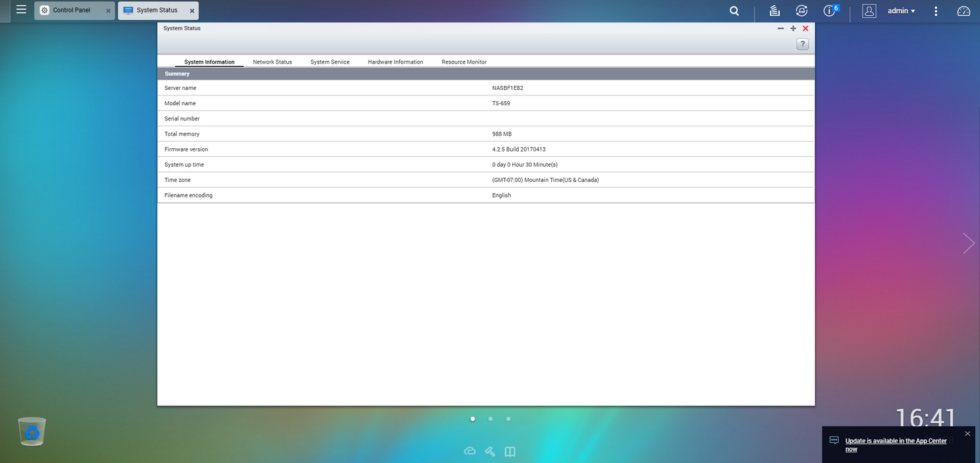
Task: Click the search magnifier icon
Action: [x=734, y=11]
